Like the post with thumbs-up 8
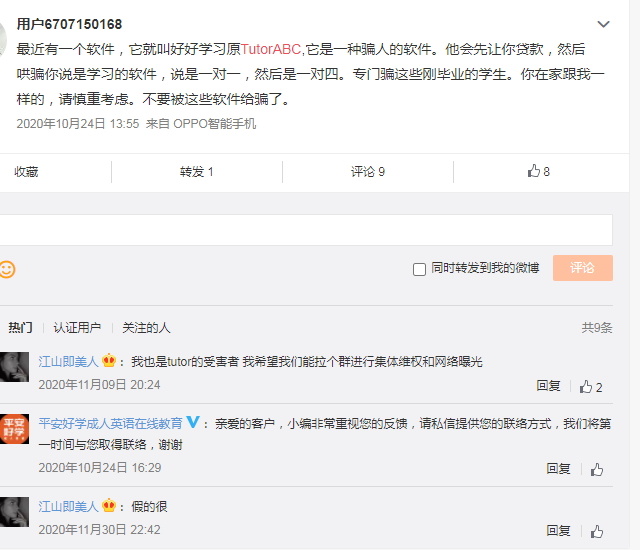The width and height of the screenshot is (640, 550). point(539,171)
